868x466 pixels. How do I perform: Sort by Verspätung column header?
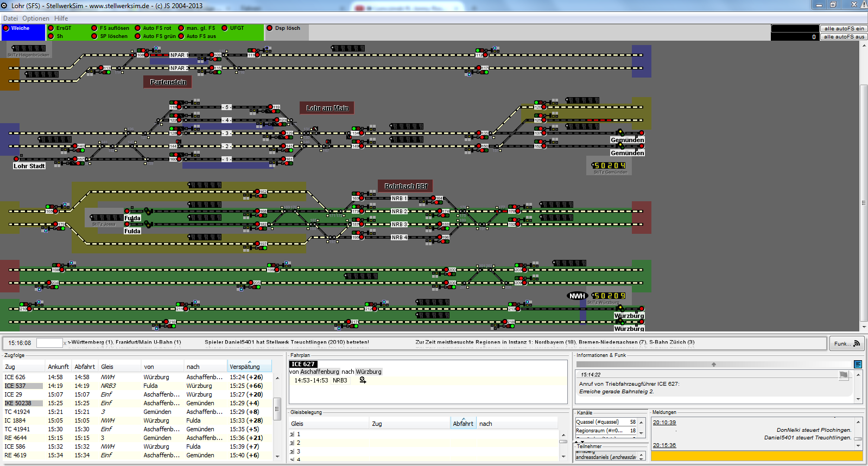tap(244, 367)
